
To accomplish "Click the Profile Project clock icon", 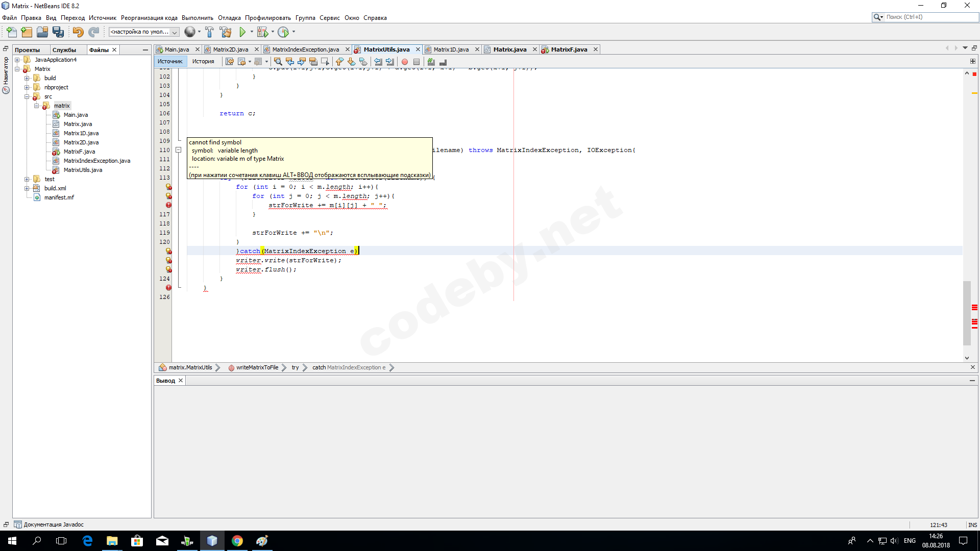I will pos(283,32).
